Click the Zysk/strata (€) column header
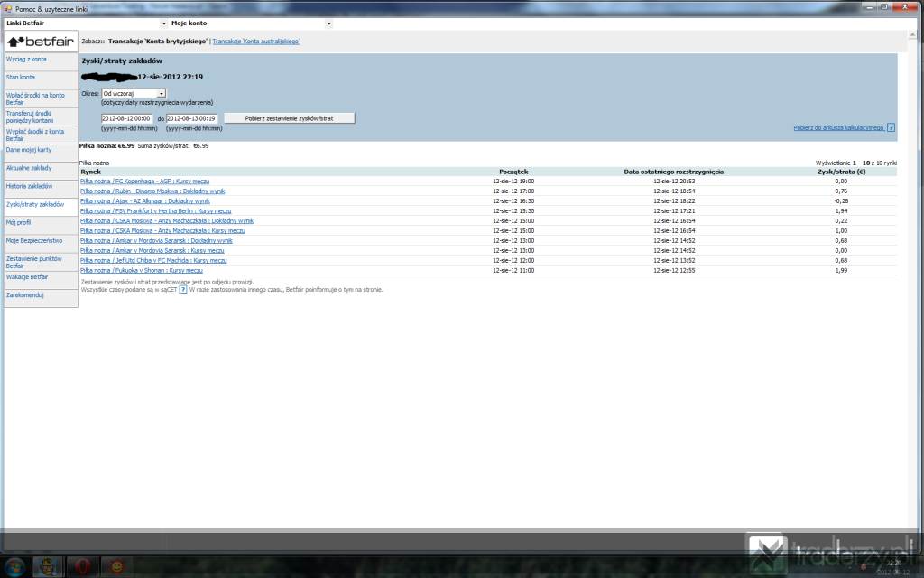The height and width of the screenshot is (578, 924). 842,172
